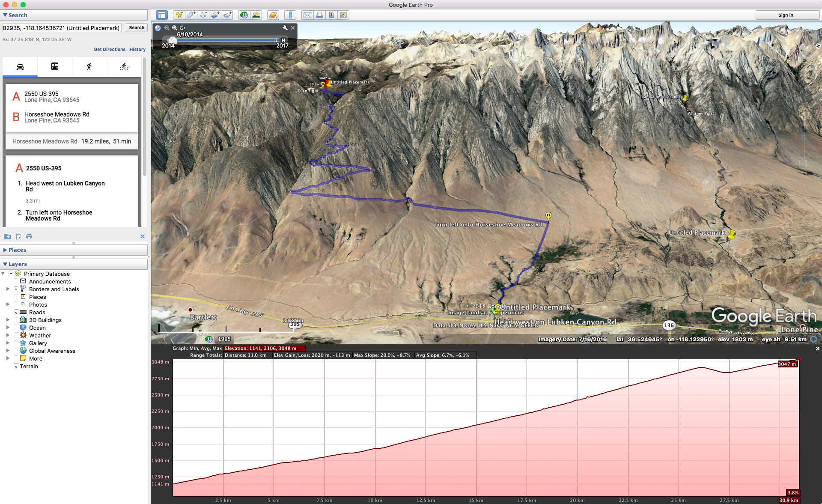The width and height of the screenshot is (822, 504).
Task: Select route summary Horseshoe Meadows Rd 19.2 miles
Action: pos(71,141)
